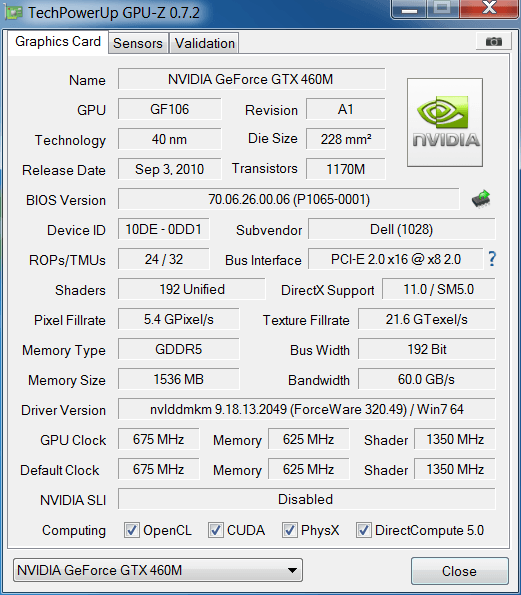Select the NVIDIA GeForce GTX 460M combo box
Image resolution: width=521 pixels, height=595 pixels.
click(x=158, y=570)
